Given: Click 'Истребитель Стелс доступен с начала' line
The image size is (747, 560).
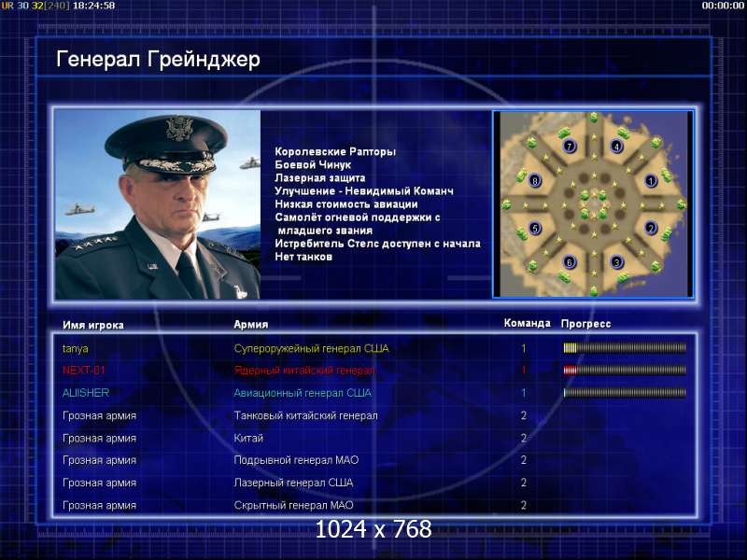Looking at the screenshot, I should 378,244.
